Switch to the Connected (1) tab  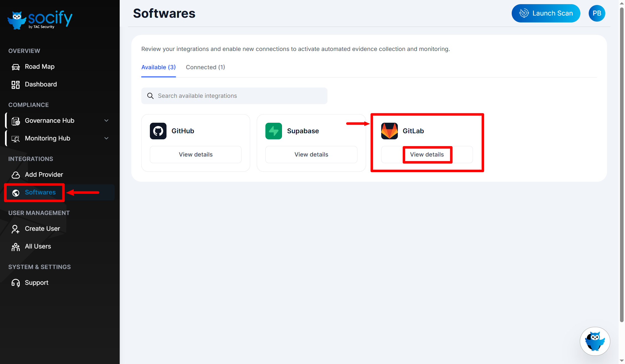click(205, 67)
